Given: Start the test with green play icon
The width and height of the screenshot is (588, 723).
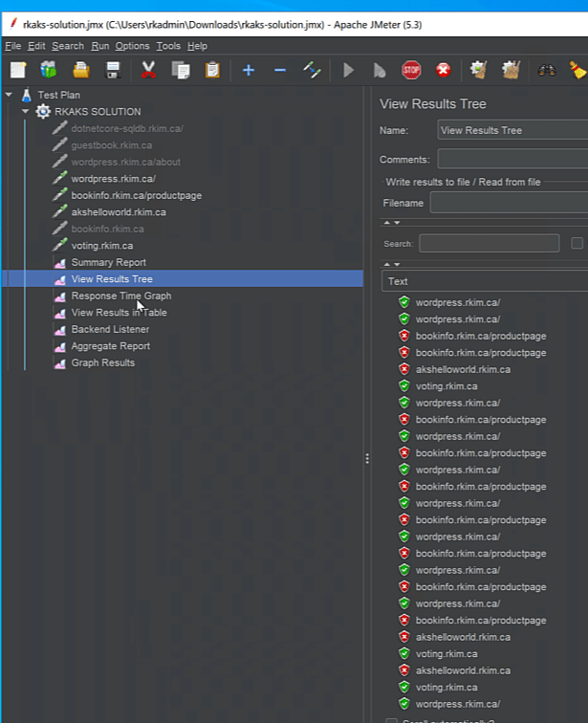Looking at the screenshot, I should [x=348, y=70].
